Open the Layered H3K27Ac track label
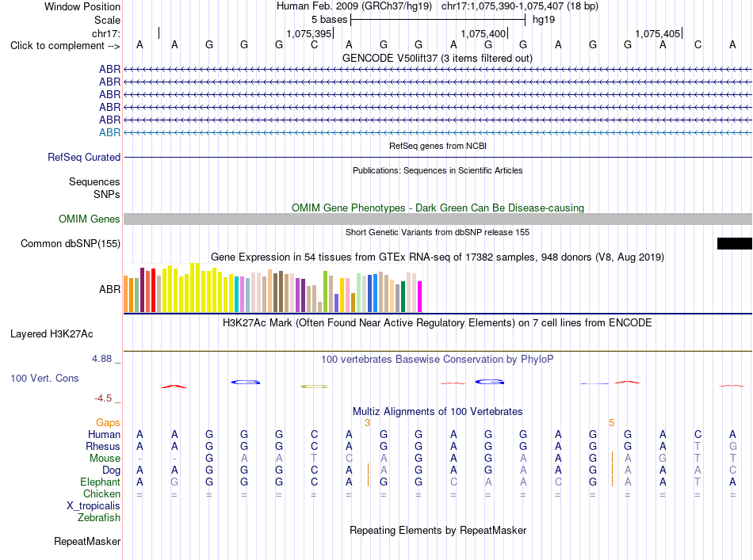 [52, 334]
